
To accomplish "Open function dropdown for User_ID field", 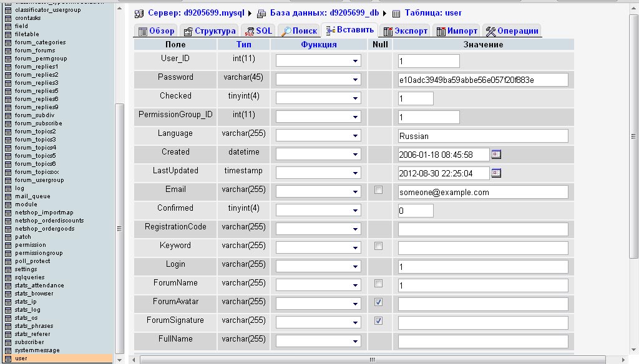I will click(x=318, y=61).
